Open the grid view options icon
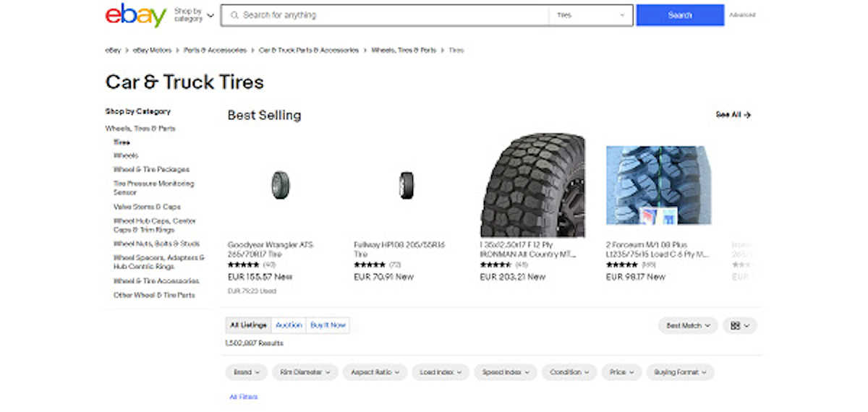The height and width of the screenshot is (412, 868). point(739,326)
